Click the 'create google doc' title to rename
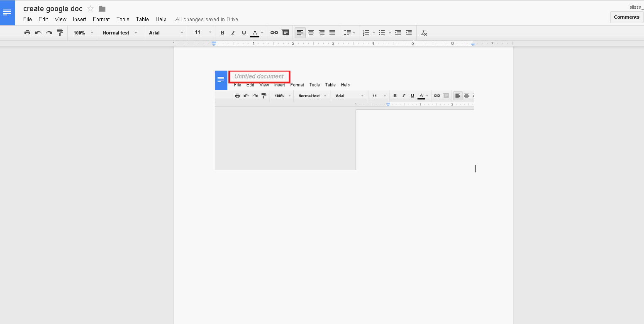644x324 pixels. coord(53,9)
